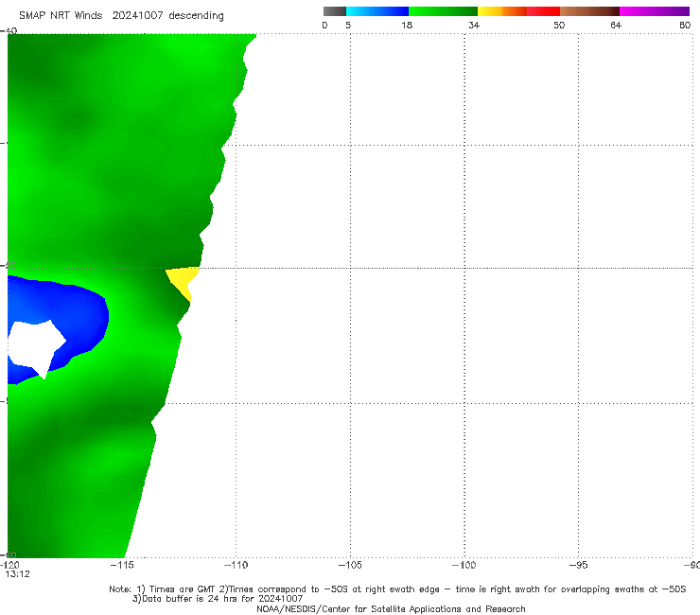This screenshot has height=615, width=700.
Task: Click the color bar label '64'
Action: point(616,25)
